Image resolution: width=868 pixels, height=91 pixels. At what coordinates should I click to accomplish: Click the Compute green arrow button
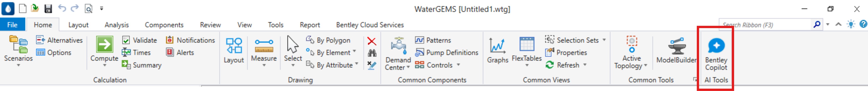point(104,45)
